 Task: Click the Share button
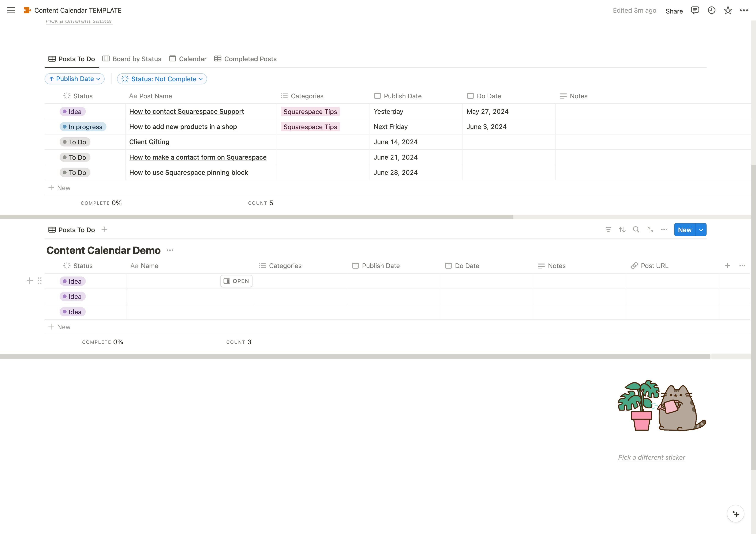[674, 11]
